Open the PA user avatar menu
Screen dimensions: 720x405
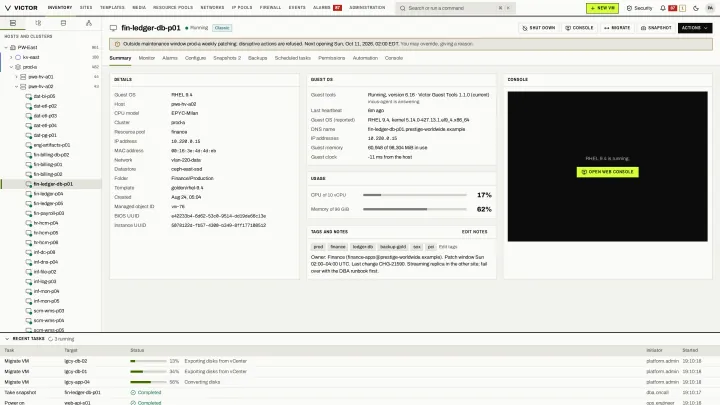[x=710, y=8]
